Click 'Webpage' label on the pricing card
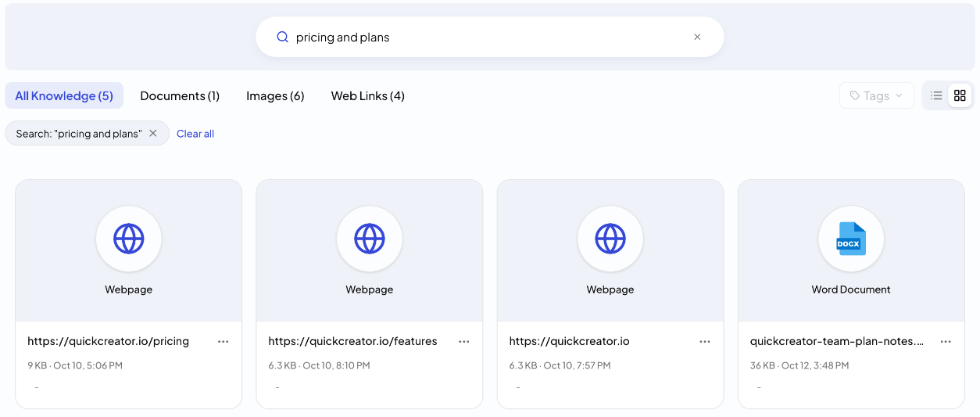 (129, 289)
